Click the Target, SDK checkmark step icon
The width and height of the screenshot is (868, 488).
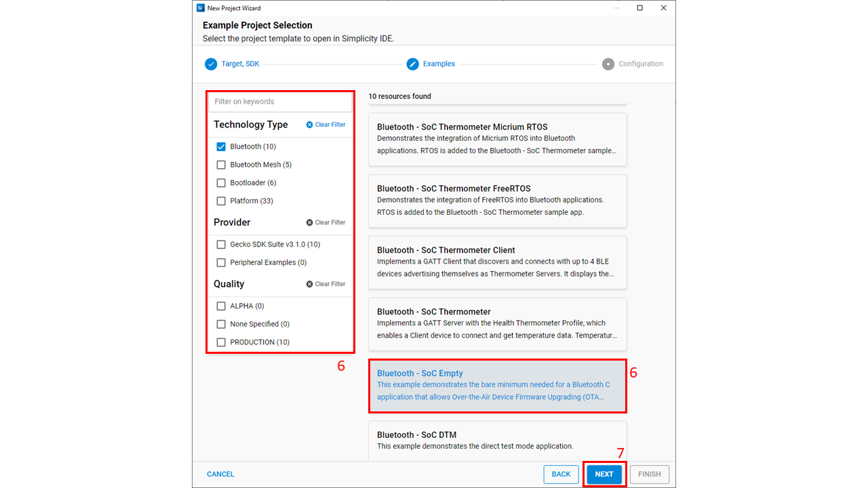211,64
